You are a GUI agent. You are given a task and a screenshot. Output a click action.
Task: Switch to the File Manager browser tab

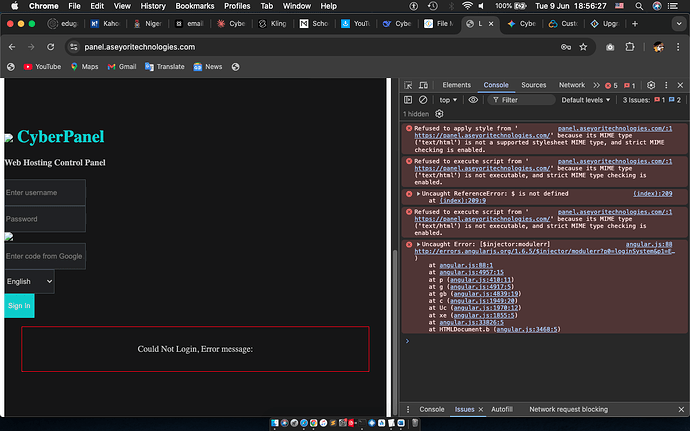click(x=439, y=24)
